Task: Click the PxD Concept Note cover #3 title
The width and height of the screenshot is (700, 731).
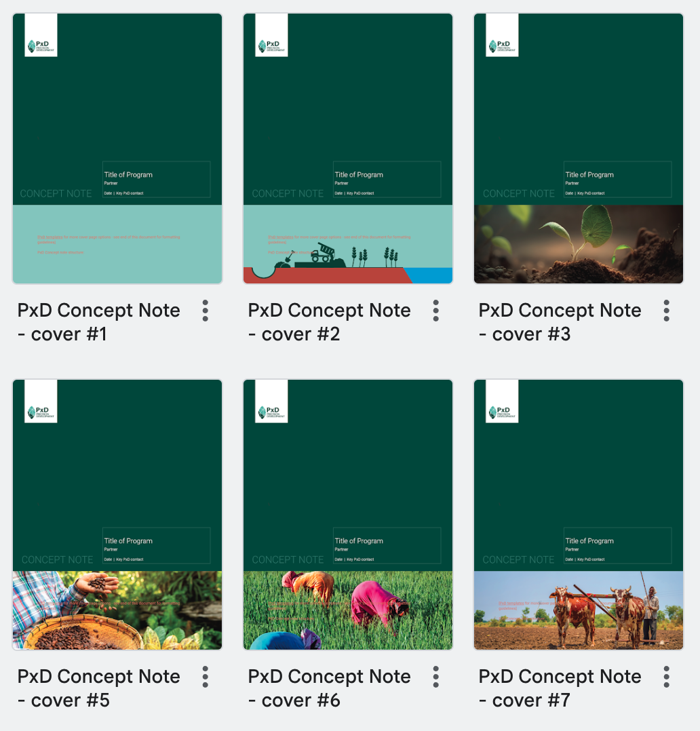Action: pos(560,322)
